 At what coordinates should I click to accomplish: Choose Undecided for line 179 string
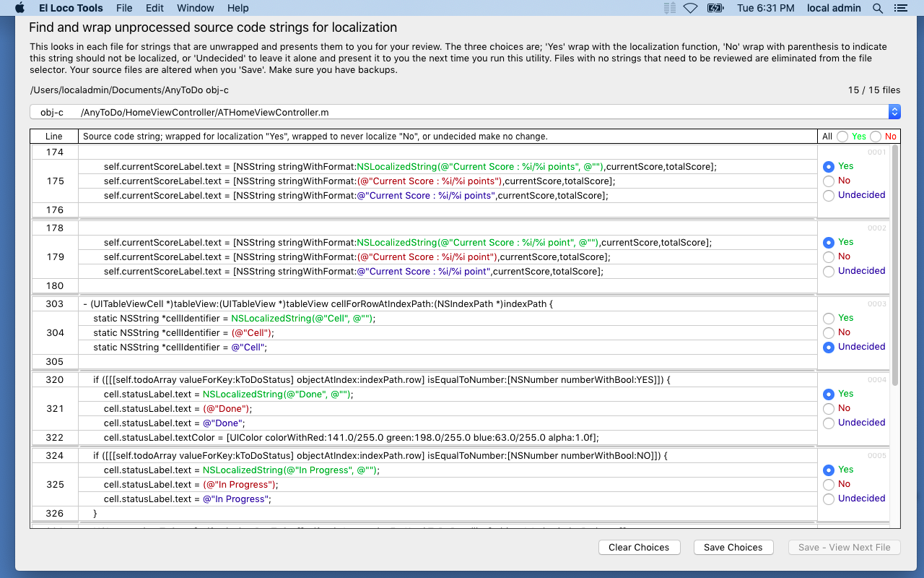click(829, 271)
